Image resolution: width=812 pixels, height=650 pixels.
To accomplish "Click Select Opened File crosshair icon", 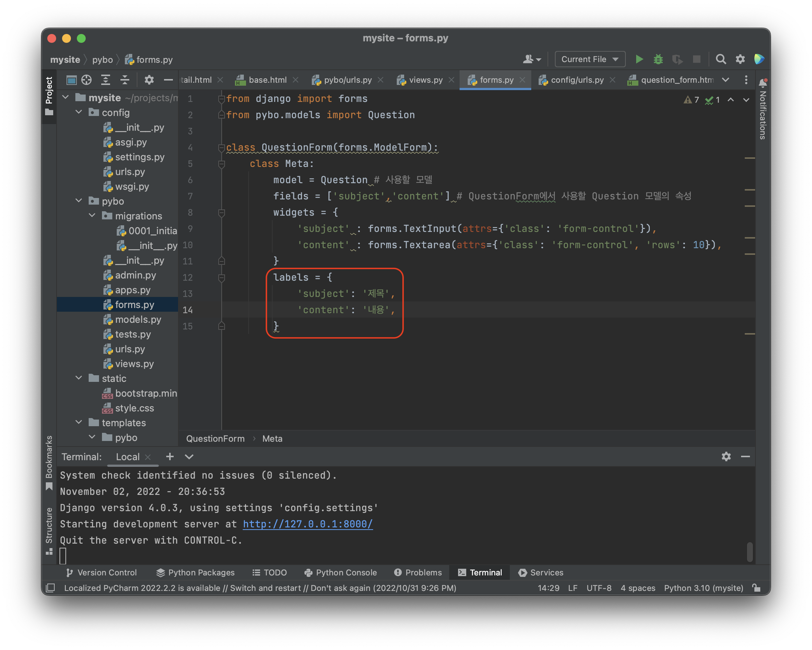I will tap(86, 80).
